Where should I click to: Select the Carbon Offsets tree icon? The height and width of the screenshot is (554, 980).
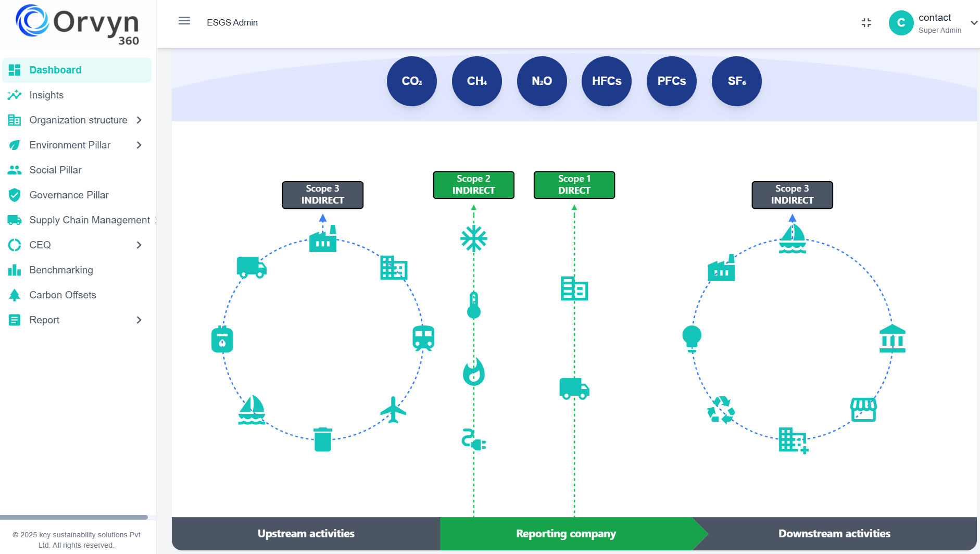click(15, 295)
